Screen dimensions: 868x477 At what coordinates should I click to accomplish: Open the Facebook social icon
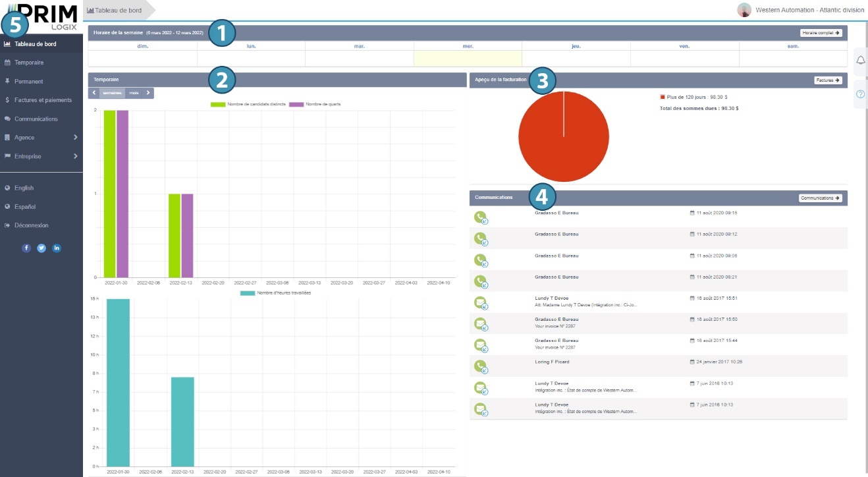26,248
